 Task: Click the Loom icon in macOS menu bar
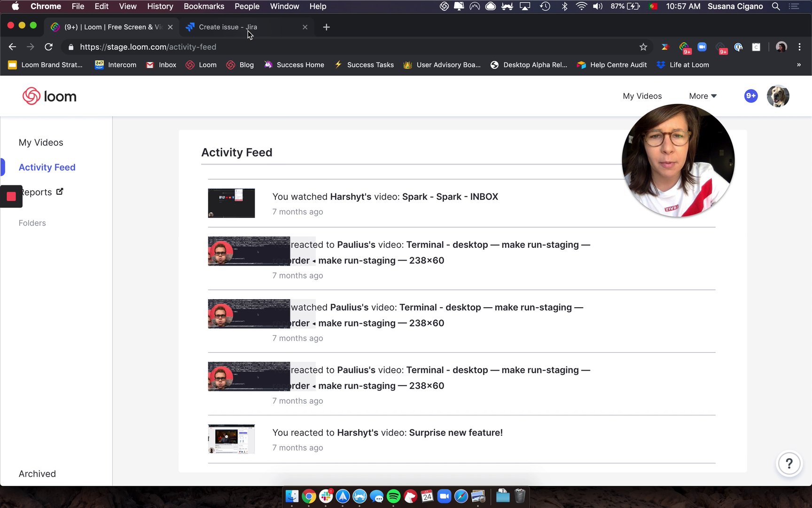click(x=444, y=7)
